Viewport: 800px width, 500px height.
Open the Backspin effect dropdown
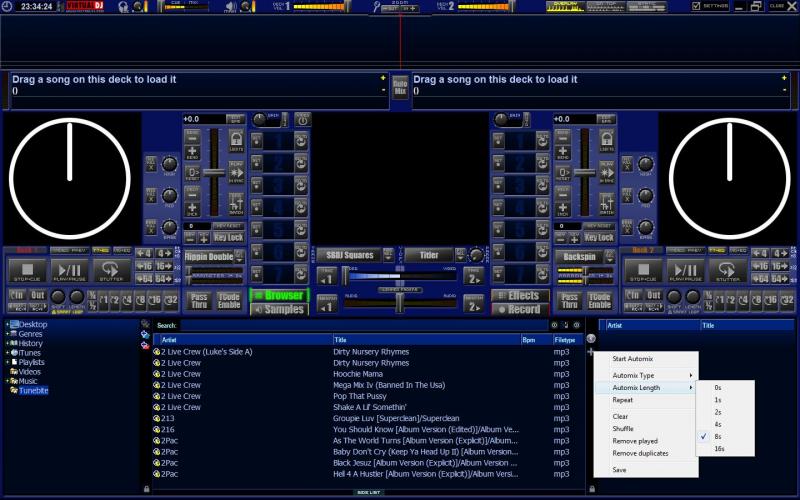(609, 257)
